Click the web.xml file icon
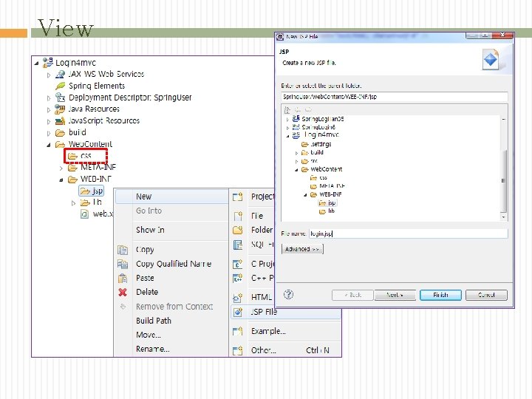532x399 pixels. point(84,214)
